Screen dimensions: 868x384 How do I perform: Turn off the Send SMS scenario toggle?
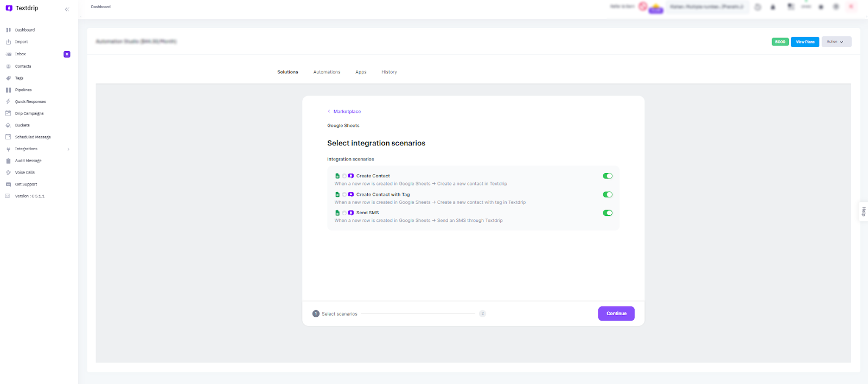coord(608,213)
